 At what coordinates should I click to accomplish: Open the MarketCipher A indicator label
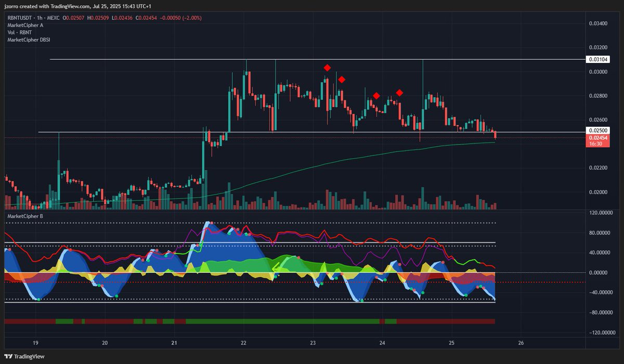pos(25,25)
